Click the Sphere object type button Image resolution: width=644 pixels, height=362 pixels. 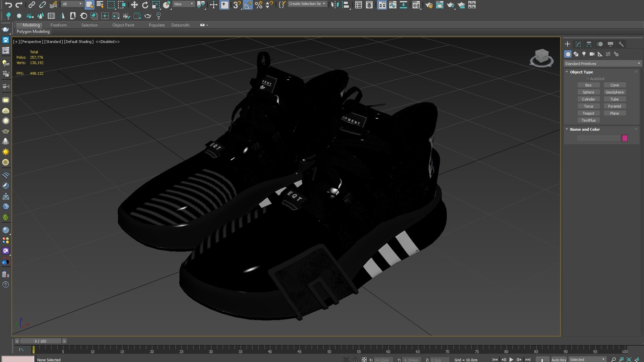tap(589, 92)
